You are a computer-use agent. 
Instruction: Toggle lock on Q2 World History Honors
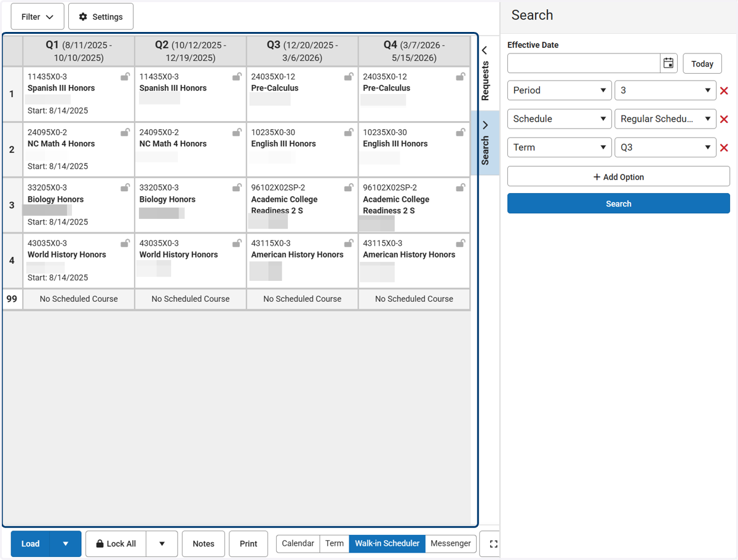(x=237, y=243)
